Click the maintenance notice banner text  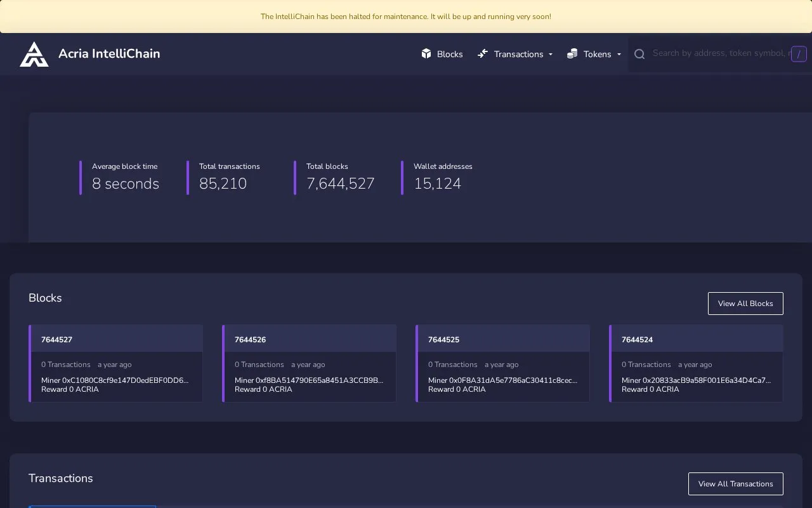[x=406, y=17]
